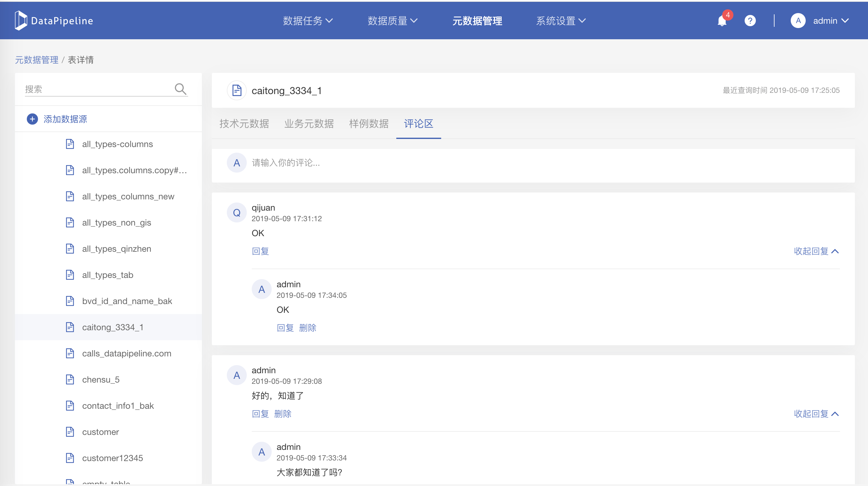
Task: Click the 元数据管理 breadcrumb link
Action: point(36,60)
